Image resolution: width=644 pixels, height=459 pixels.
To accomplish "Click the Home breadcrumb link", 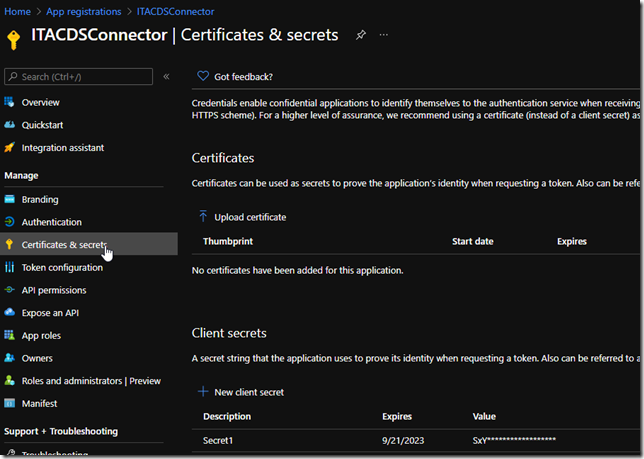I will coord(17,11).
